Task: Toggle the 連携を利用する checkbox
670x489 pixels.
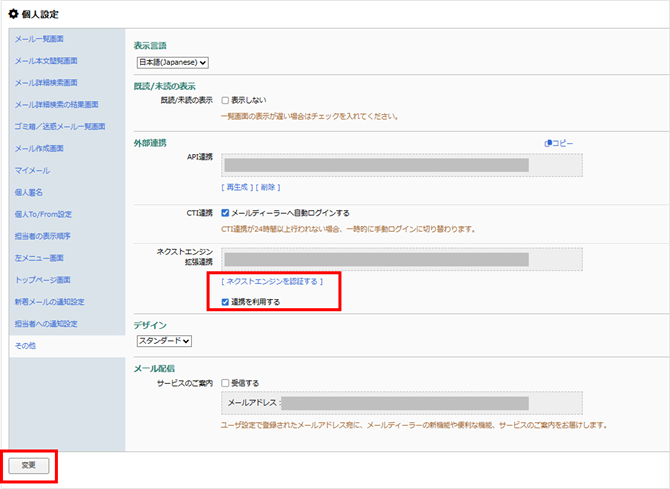Action: (225, 302)
